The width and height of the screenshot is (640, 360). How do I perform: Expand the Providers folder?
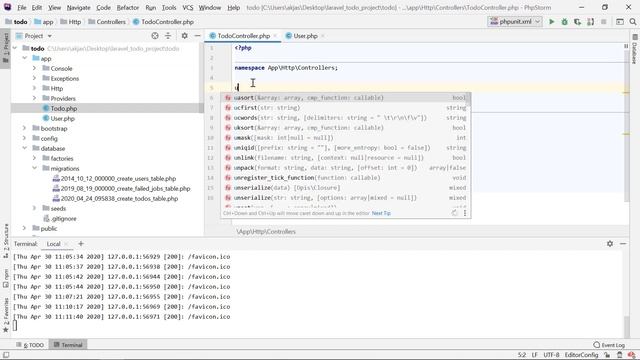point(35,98)
